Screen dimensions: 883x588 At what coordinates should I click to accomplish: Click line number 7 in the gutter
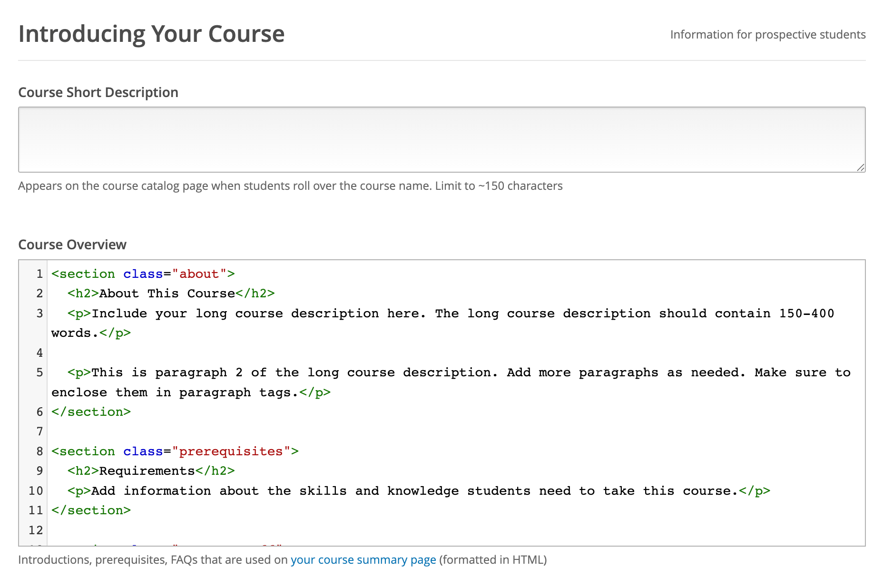tap(39, 431)
